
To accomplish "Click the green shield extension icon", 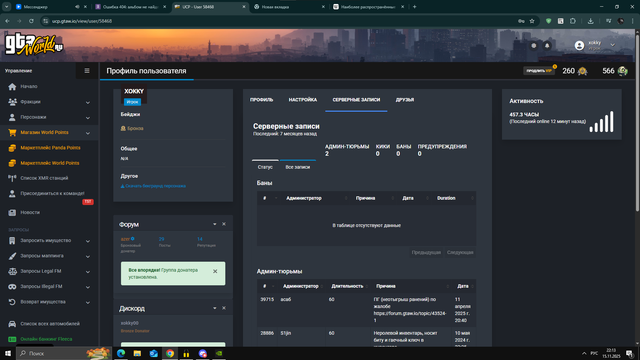I will (549, 21).
